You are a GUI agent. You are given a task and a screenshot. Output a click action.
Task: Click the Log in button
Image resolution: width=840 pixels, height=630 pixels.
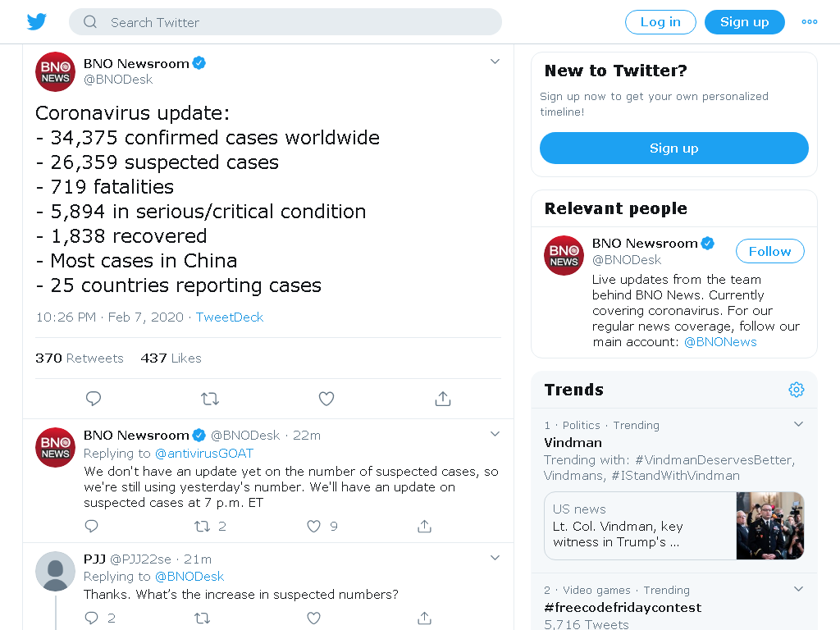tap(660, 22)
